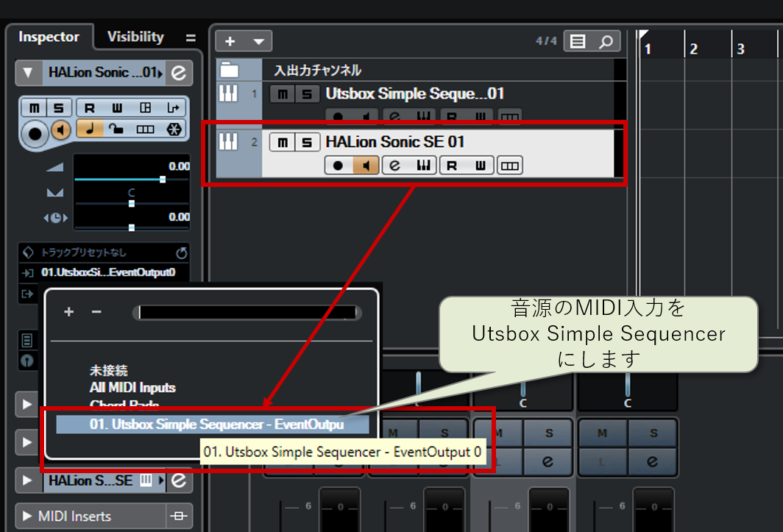Screen dimensions: 783x532
Task: Select All MIDI Inputs in the list
Action: [132, 388]
